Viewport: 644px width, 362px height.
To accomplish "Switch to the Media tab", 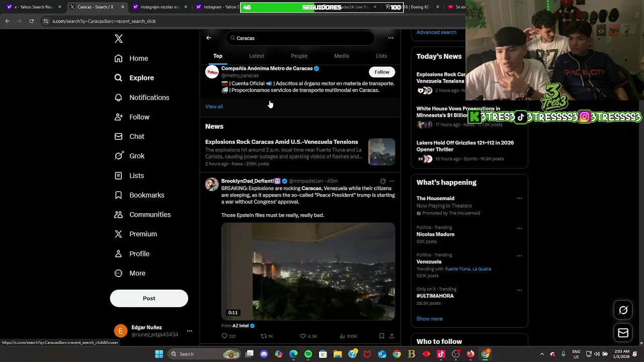I will pos(341,56).
